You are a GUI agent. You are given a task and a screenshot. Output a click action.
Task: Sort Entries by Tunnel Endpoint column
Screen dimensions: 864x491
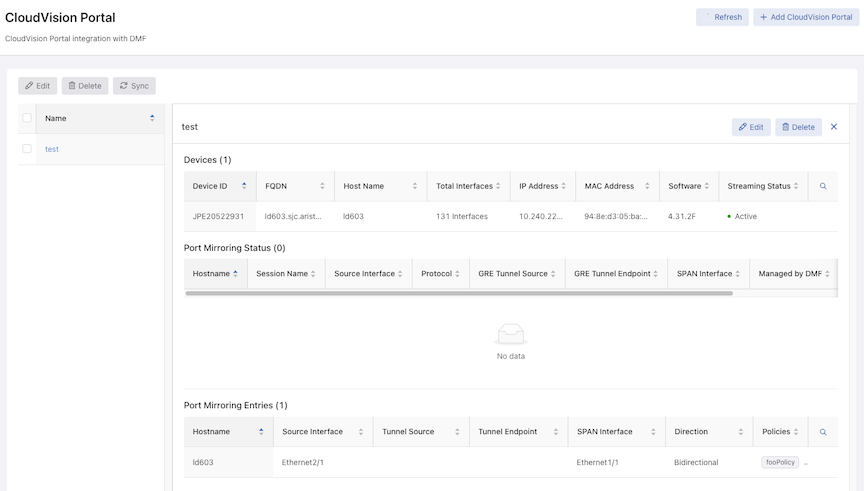[519, 432]
